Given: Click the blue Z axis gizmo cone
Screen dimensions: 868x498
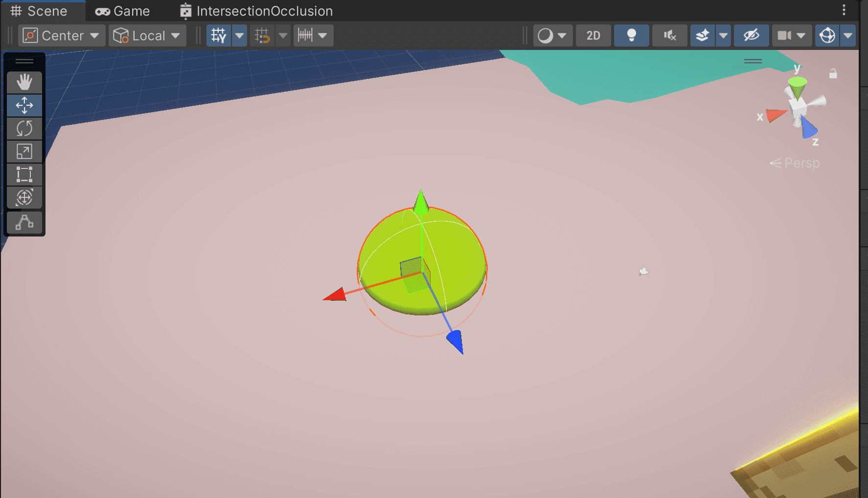Looking at the screenshot, I should (x=809, y=128).
